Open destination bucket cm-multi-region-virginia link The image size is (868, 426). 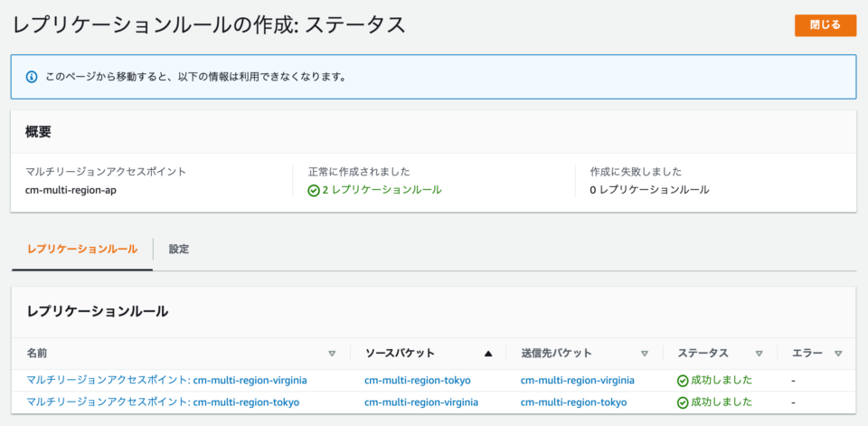tap(578, 381)
